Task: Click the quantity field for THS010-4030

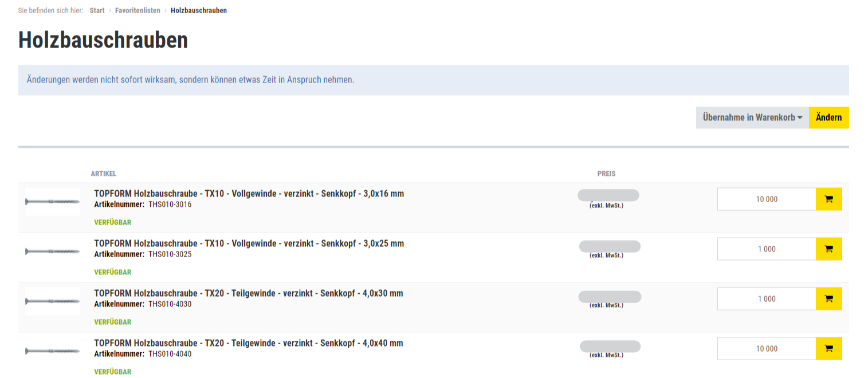Action: pyautogui.click(x=766, y=299)
